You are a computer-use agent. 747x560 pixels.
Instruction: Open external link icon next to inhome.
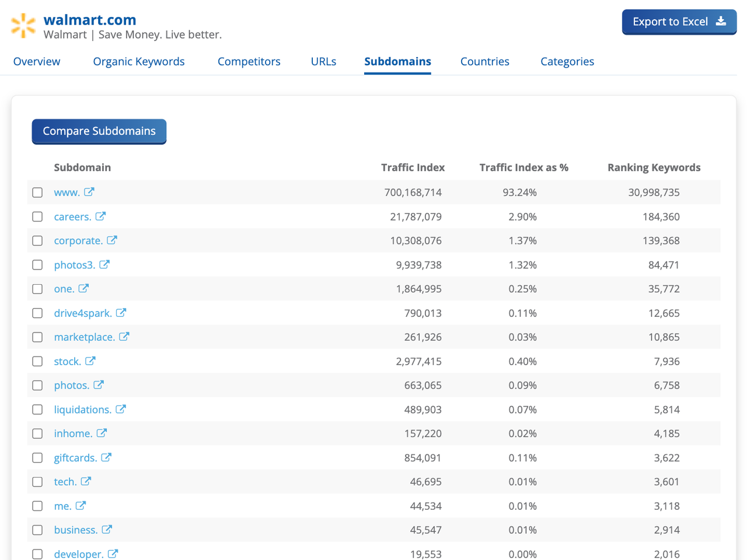click(102, 433)
